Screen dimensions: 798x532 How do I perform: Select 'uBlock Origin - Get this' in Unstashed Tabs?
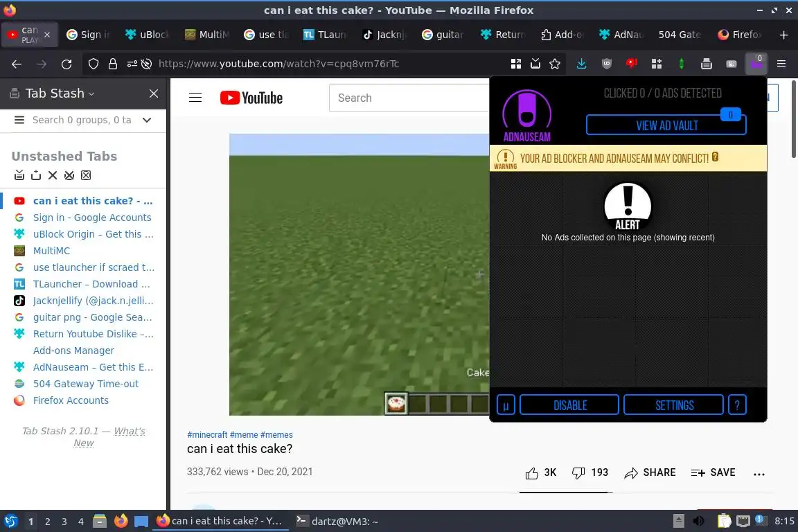pos(93,234)
